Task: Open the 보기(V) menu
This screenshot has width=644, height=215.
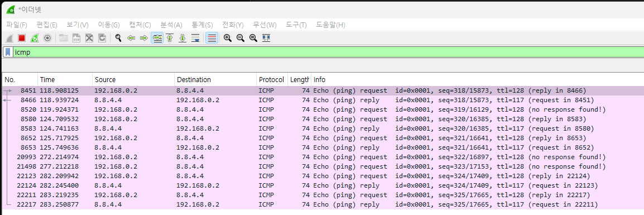Action: click(78, 25)
